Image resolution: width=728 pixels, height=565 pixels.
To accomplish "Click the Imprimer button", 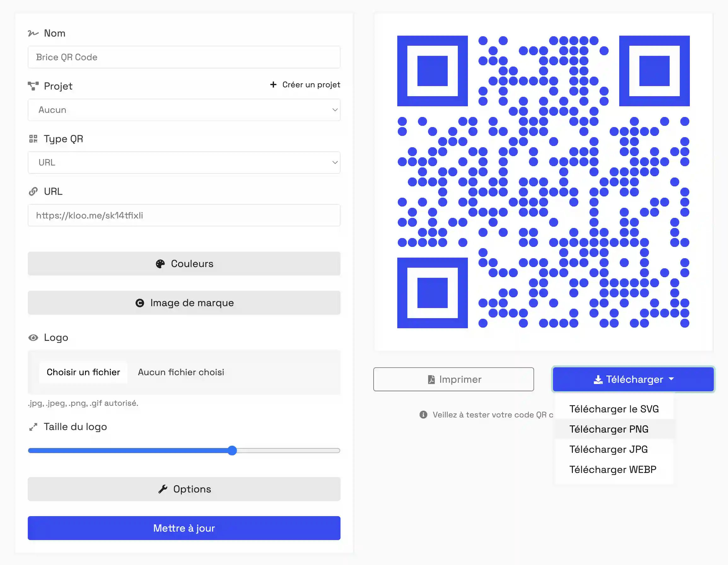I will click(x=453, y=379).
